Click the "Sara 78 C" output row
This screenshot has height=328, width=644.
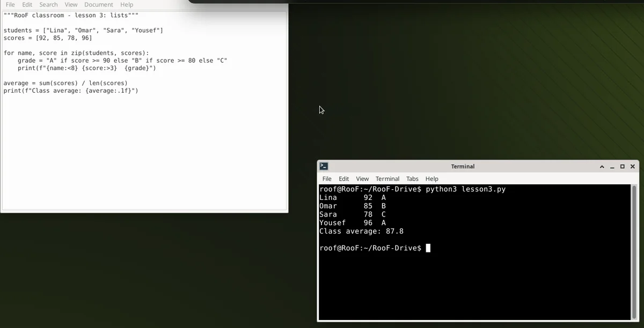tap(353, 214)
